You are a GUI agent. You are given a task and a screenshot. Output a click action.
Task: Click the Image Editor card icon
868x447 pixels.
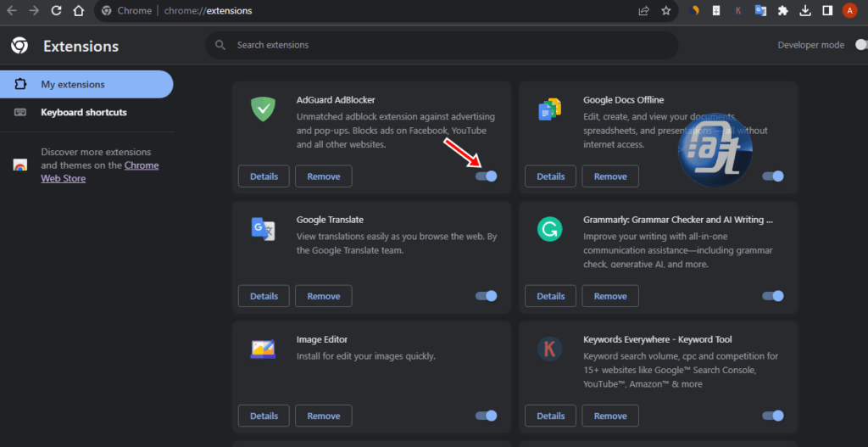click(263, 349)
